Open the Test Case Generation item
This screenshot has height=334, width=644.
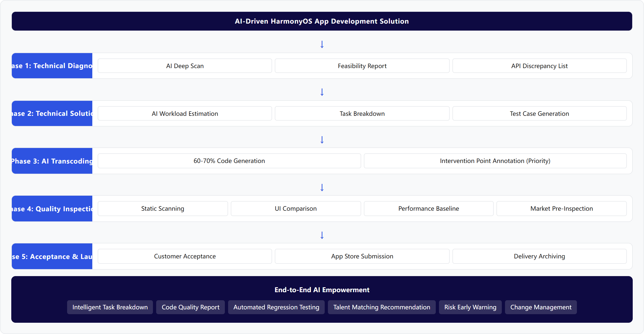(539, 113)
